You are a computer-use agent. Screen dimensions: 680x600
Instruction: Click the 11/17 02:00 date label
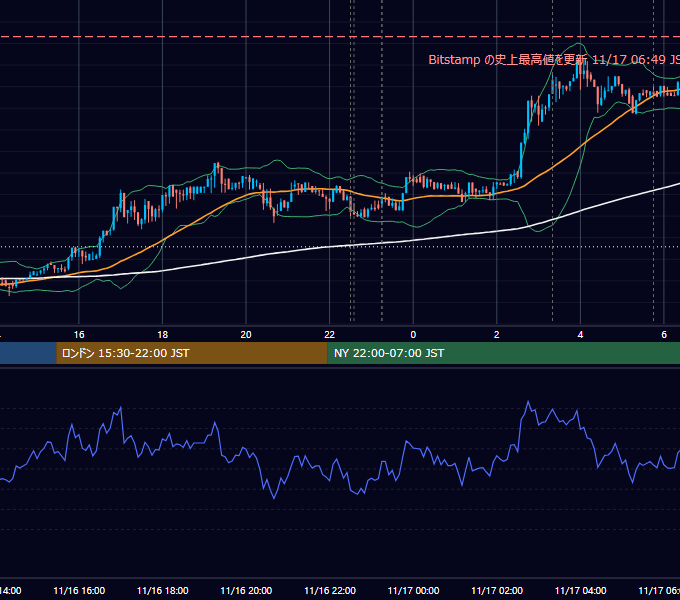point(497,590)
